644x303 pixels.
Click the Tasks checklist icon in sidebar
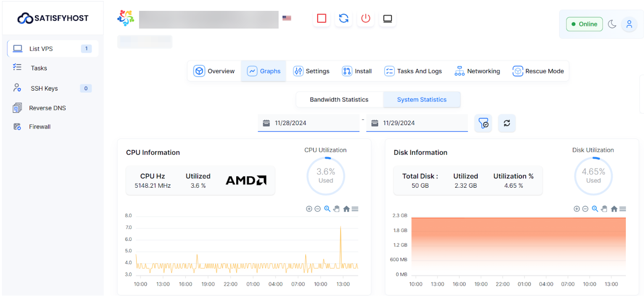click(17, 67)
